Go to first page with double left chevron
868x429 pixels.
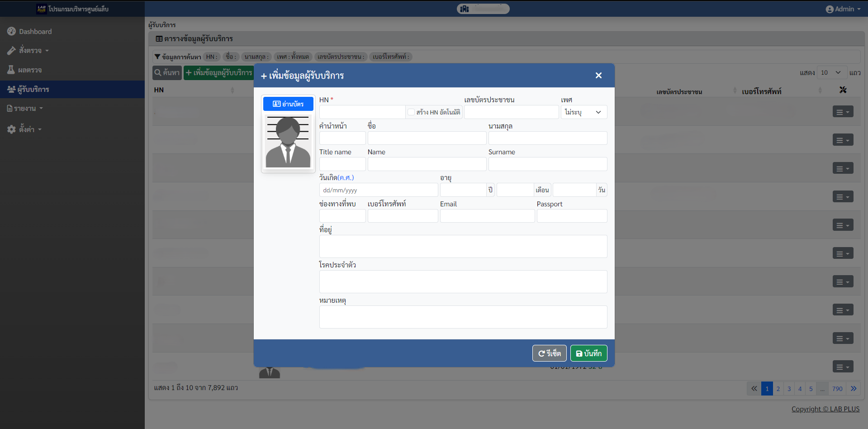coord(754,389)
